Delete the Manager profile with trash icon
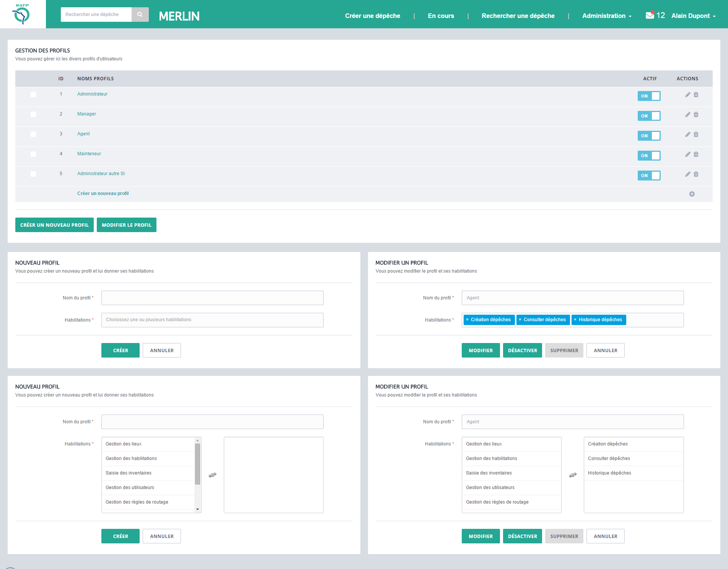This screenshot has height=569, width=728. 696,114
